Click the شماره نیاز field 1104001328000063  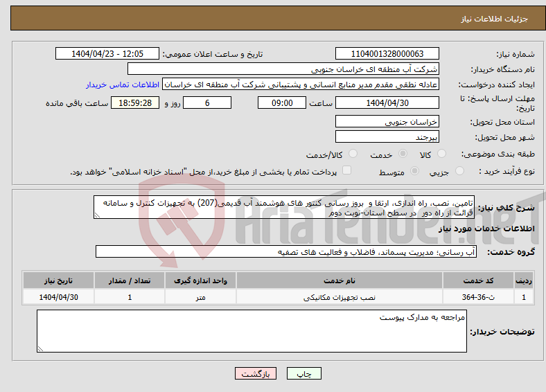pyautogui.click(x=387, y=53)
